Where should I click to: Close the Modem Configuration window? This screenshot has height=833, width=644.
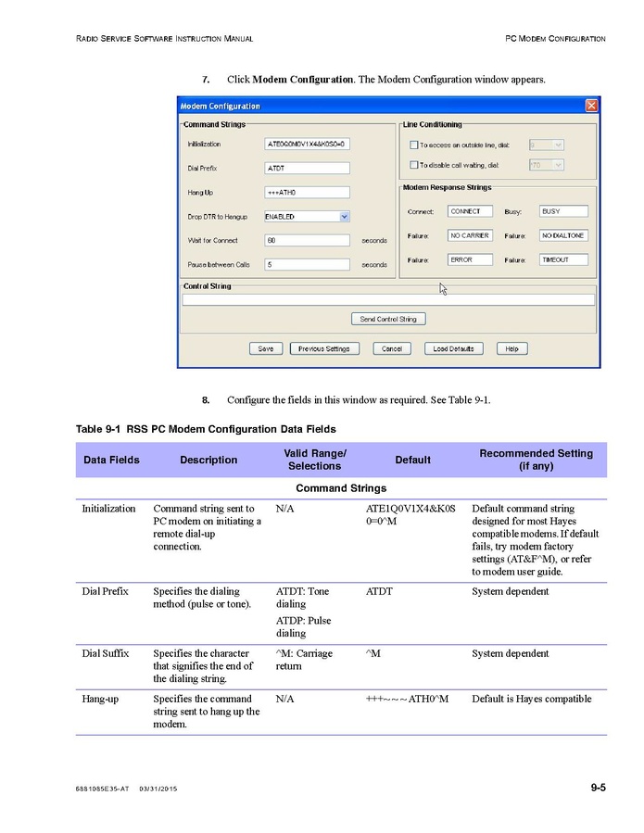pos(590,107)
